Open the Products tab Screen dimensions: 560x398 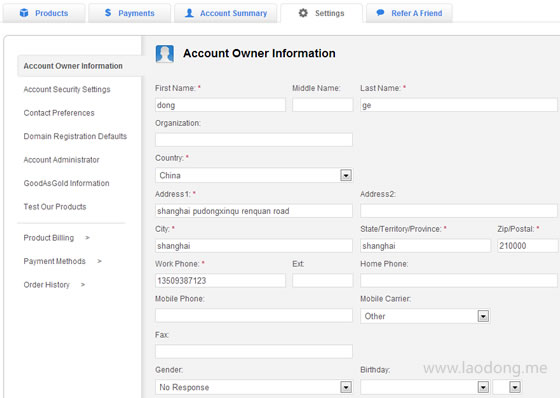44,13
